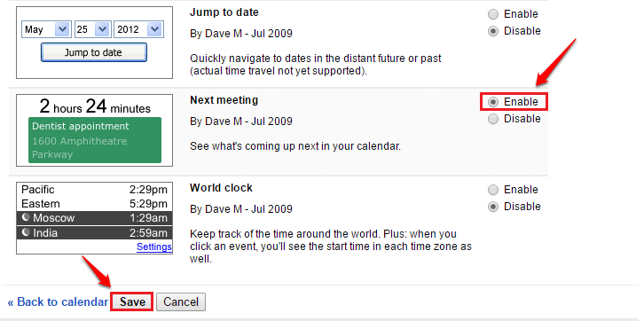Click the 2 hours 24 minutes countdown
The image size is (644, 321).
click(x=95, y=106)
